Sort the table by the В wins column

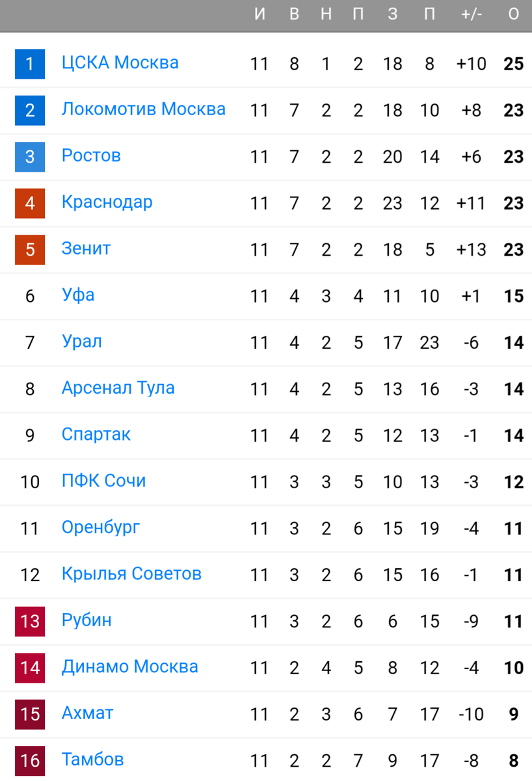294,14
